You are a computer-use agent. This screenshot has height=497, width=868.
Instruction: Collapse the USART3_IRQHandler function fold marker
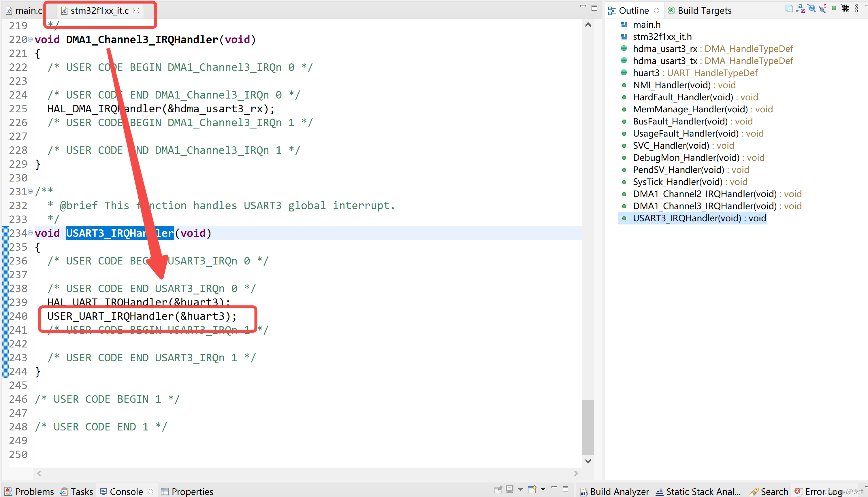click(30, 233)
